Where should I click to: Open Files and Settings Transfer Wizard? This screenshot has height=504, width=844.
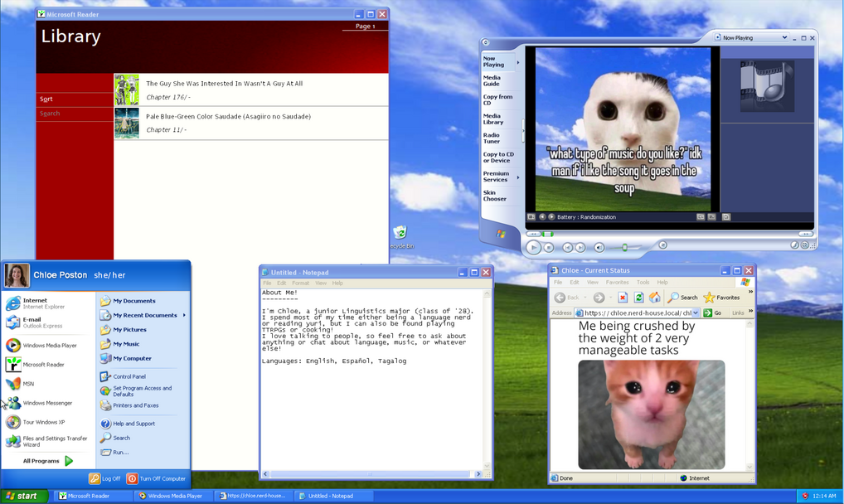[48, 442]
